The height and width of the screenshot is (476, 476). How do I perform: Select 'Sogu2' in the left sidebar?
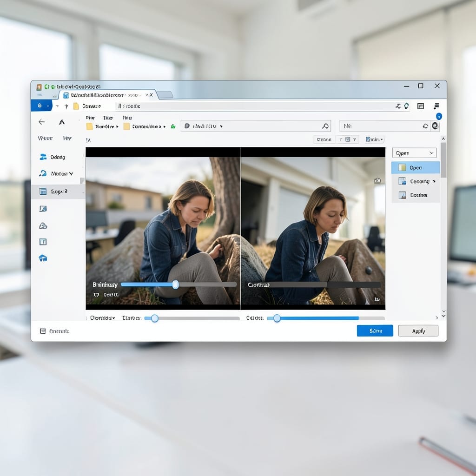click(58, 191)
